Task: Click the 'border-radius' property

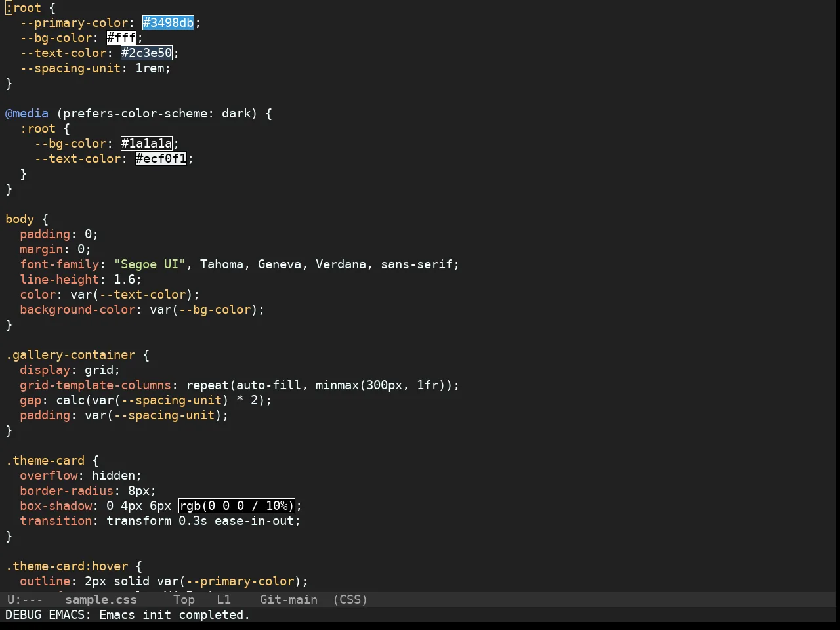Action: 67,491
